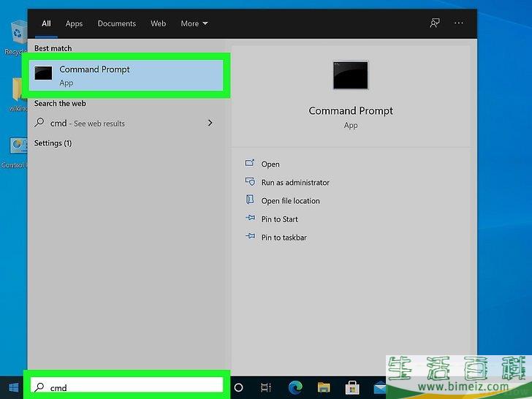This screenshot has width=532, height=399.
Task: Click the Search the web heading
Action: click(60, 104)
